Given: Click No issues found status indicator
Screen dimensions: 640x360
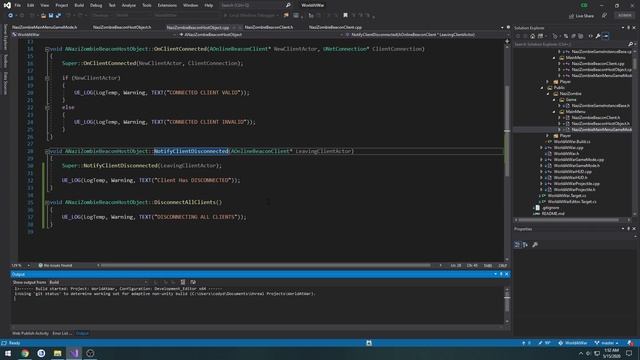Looking at the screenshot, I should [x=55, y=266].
